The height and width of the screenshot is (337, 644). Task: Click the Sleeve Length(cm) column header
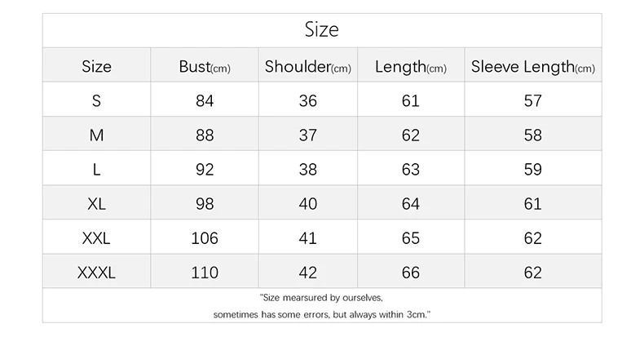tap(532, 67)
